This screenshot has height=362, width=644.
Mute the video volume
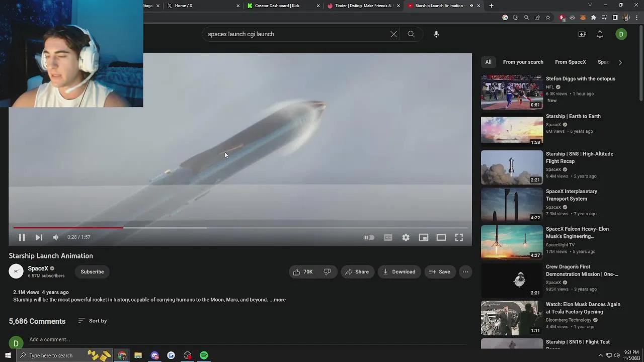point(56,237)
